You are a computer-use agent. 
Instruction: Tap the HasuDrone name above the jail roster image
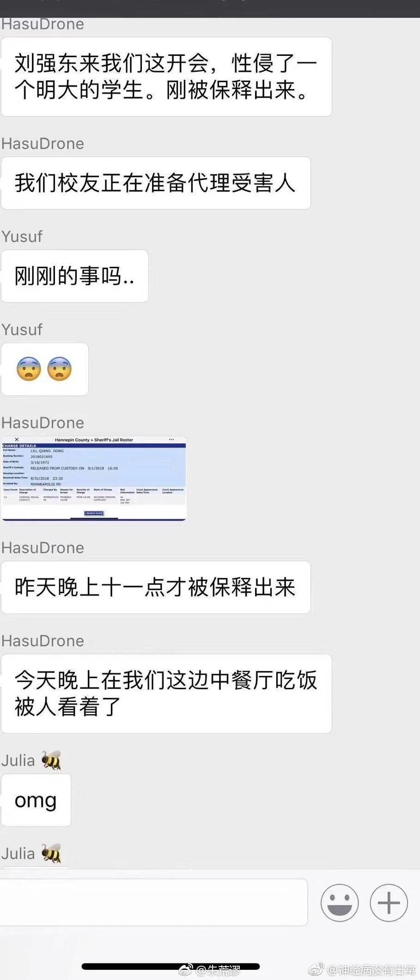(x=43, y=423)
